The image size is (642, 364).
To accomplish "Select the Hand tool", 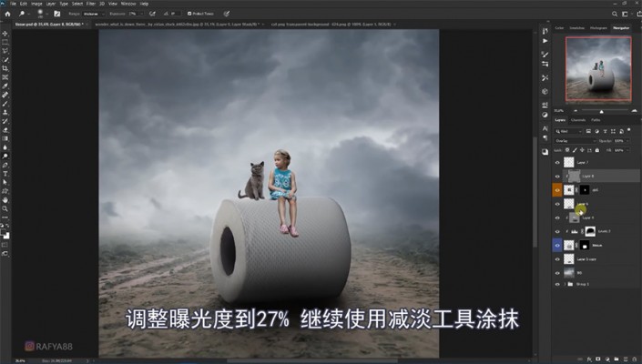I will pyautogui.click(x=5, y=200).
